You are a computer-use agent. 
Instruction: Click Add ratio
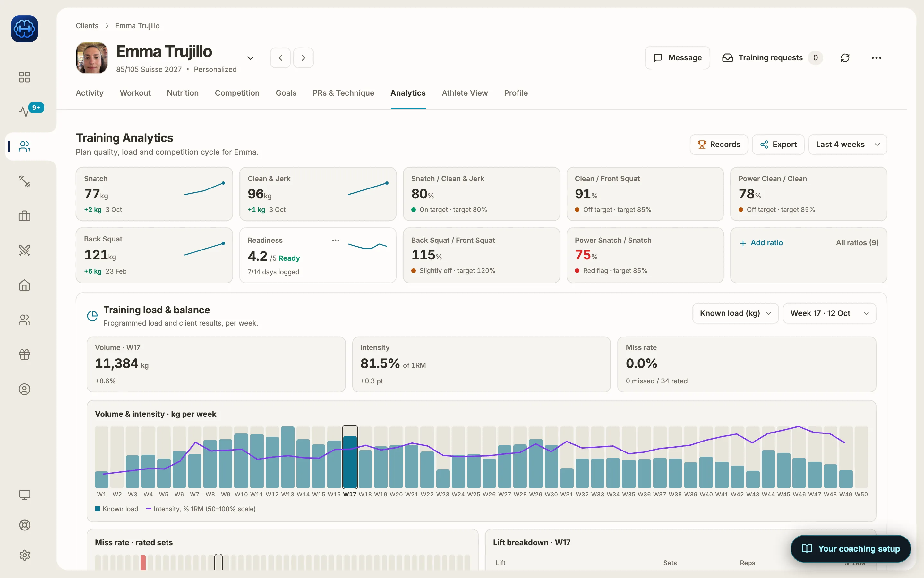[x=761, y=243]
